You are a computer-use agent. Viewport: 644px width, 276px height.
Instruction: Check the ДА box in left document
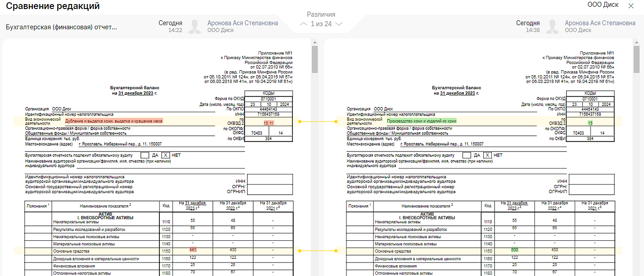pos(145,155)
